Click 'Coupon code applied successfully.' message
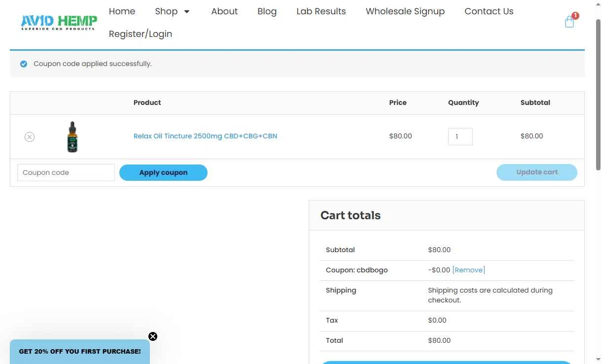Viewport: 602px width, 364px height. tap(93, 64)
